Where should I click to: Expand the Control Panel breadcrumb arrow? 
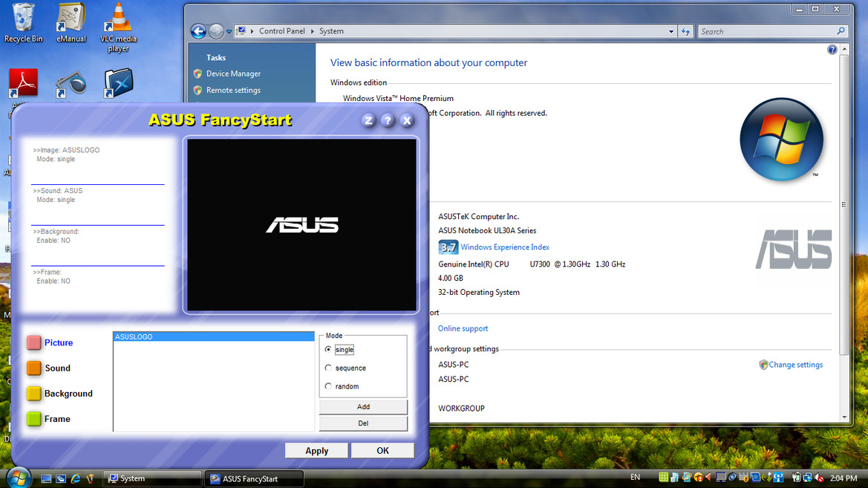(x=312, y=32)
